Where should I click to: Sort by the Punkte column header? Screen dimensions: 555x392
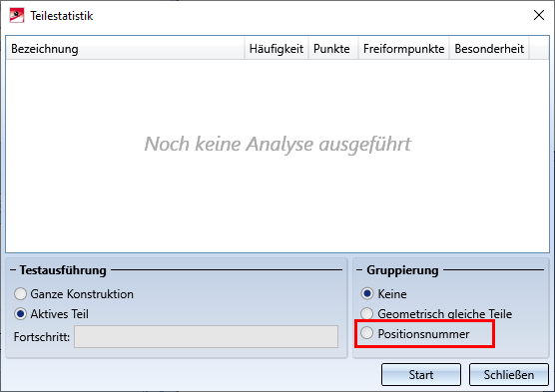(333, 49)
